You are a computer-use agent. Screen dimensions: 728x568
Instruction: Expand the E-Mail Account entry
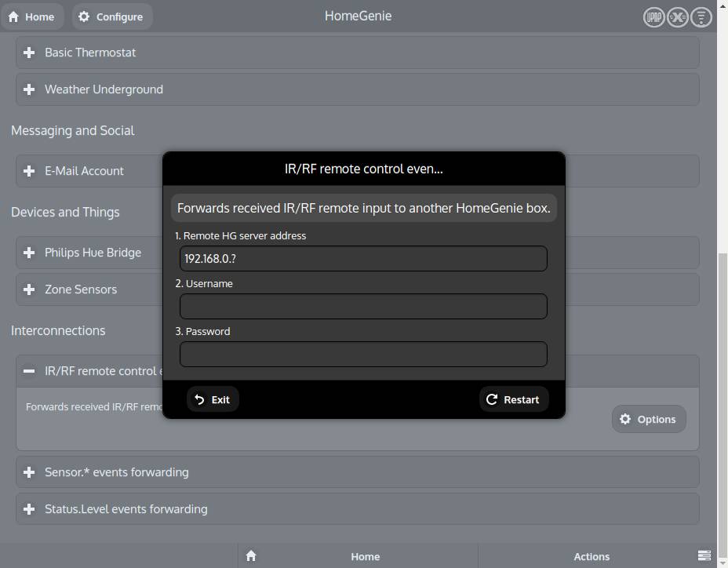point(89,171)
